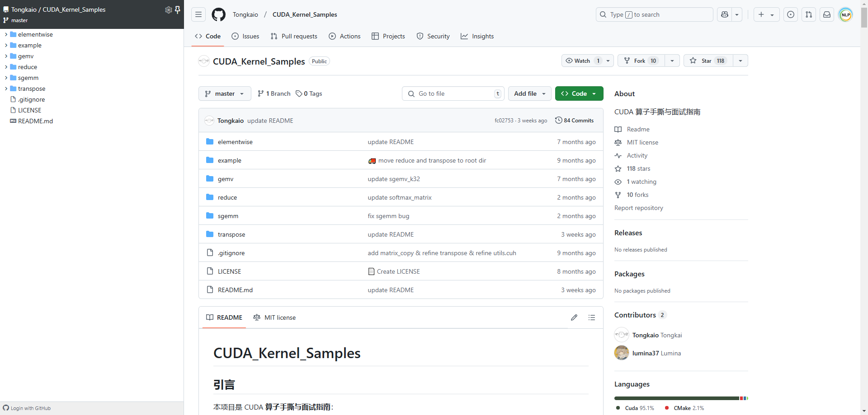Click the issues icon in header
The width and height of the screenshot is (868, 415).
click(790, 14)
